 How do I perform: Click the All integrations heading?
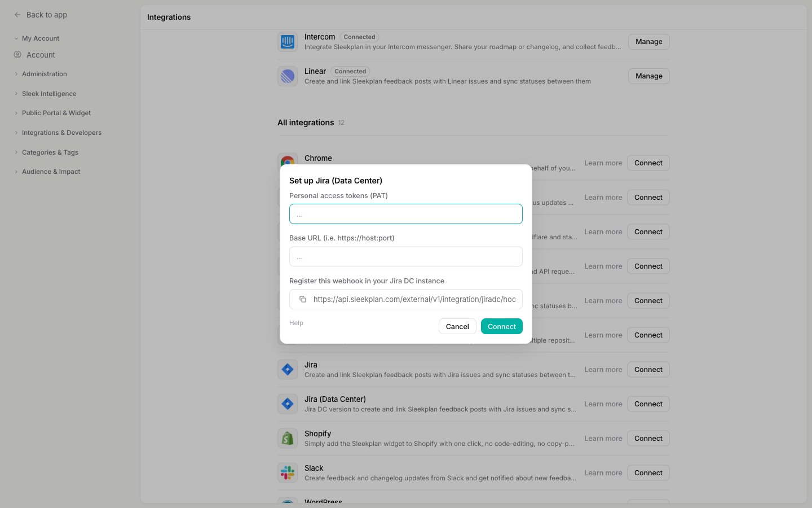306,122
